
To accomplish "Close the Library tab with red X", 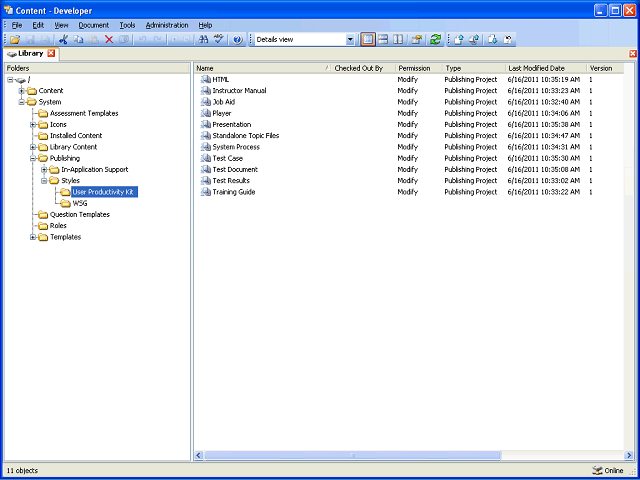I will click(x=51, y=53).
